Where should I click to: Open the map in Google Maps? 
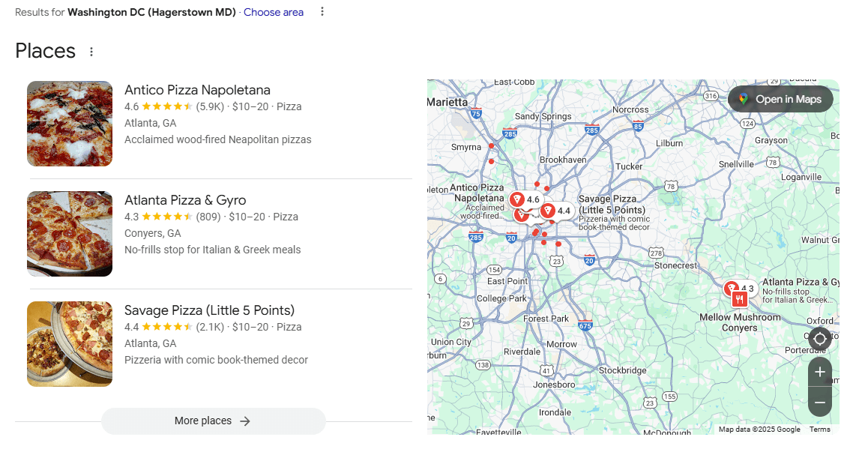coord(780,99)
